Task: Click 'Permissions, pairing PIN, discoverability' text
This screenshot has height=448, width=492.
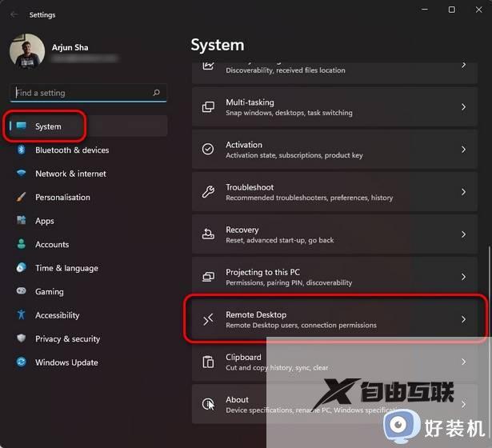Action: [289, 282]
